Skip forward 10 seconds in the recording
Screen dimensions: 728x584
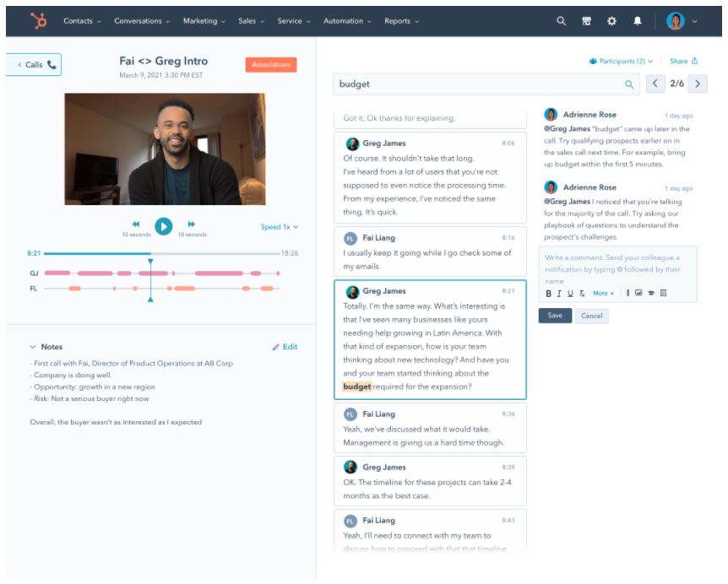click(193, 224)
